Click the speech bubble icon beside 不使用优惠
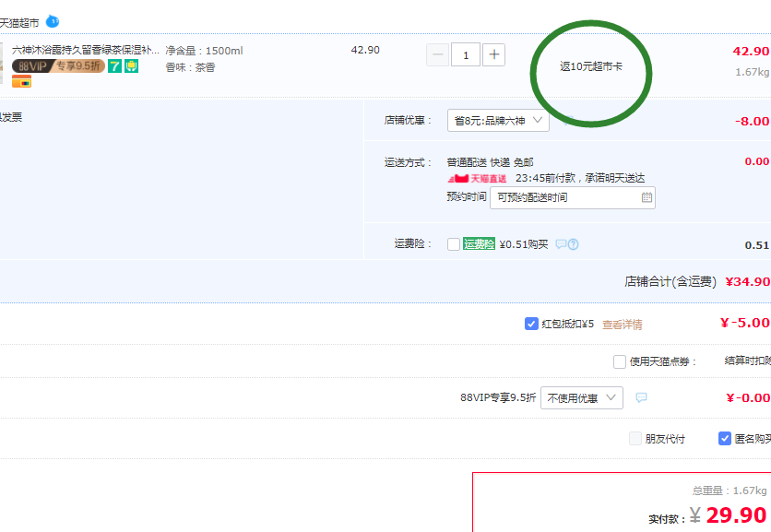Screen dimensions: 771x532 pos(641,397)
